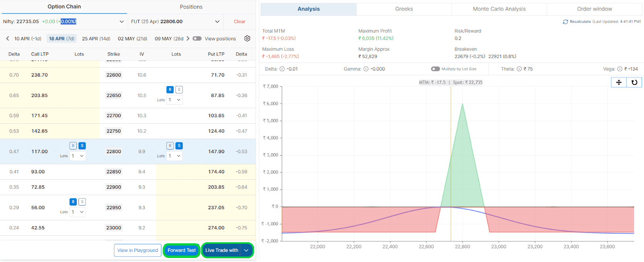Click the View in Playground button
644x262 pixels.
pyautogui.click(x=138, y=250)
